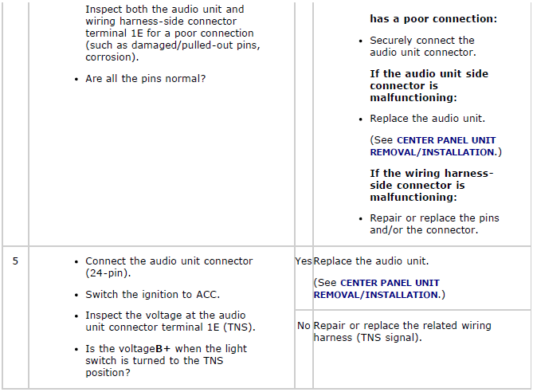Image resolution: width=533 pixels, height=392 pixels.
Task: Click 'Is the voltage B+ when the light switch' question
Action: tap(167, 361)
